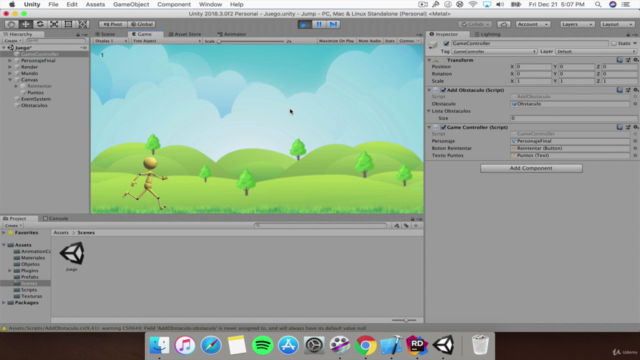Open Chrome from the Dock
Viewport: 640px width, 360px height.
(366, 345)
